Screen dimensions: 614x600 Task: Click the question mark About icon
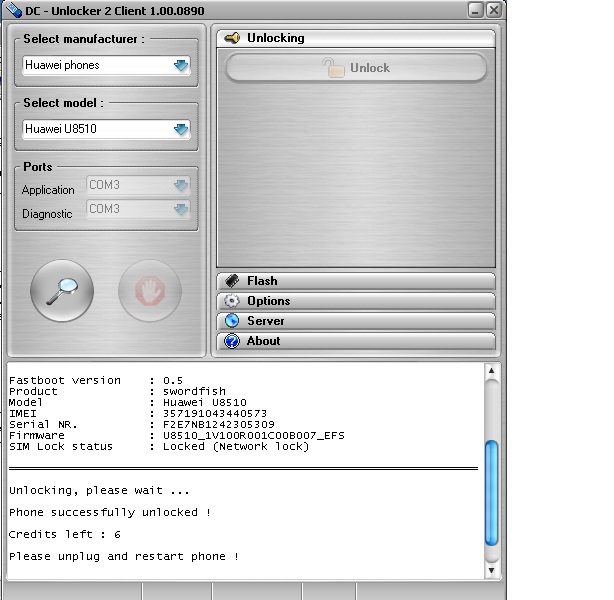pos(231,341)
